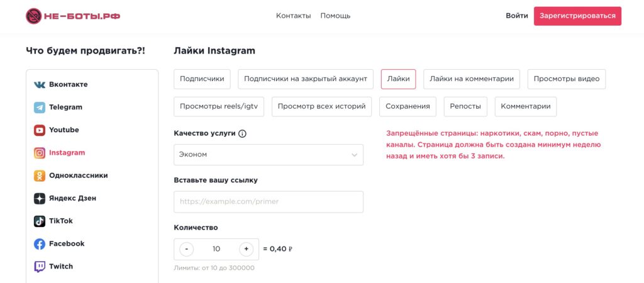Increase quantity with the plus button
This screenshot has height=283, width=644.
pos(247,249)
